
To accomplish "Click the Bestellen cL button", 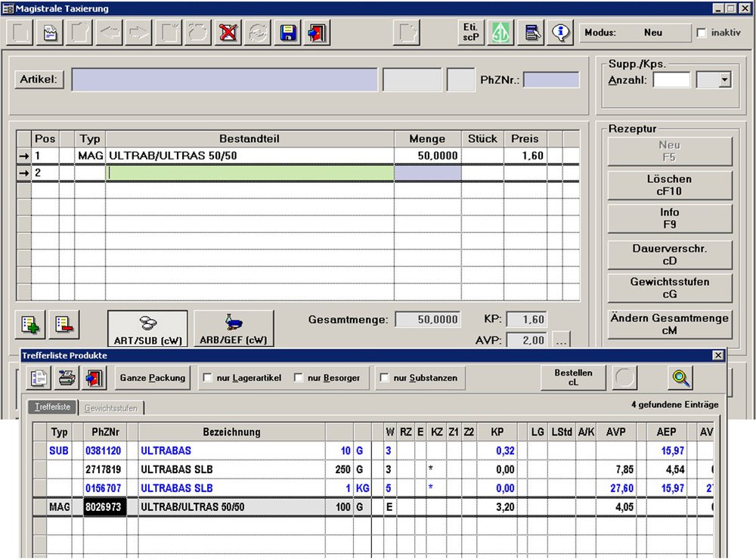I will click(574, 378).
